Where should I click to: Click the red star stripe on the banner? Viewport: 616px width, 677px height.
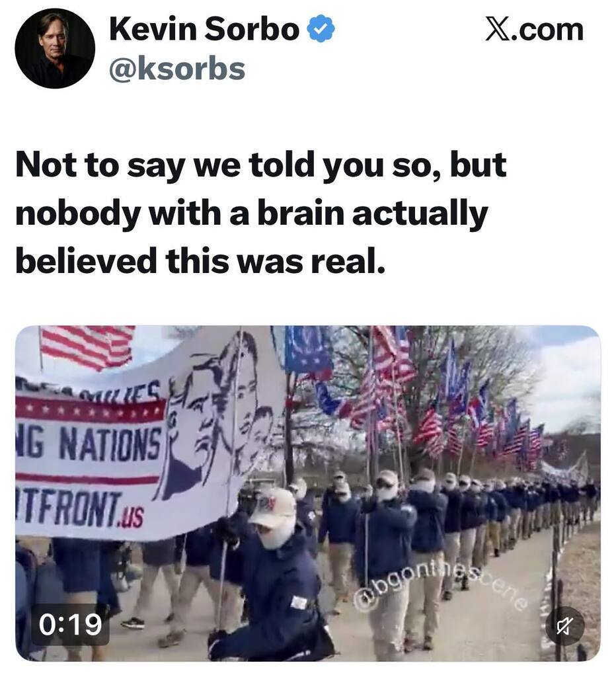[x=91, y=410]
